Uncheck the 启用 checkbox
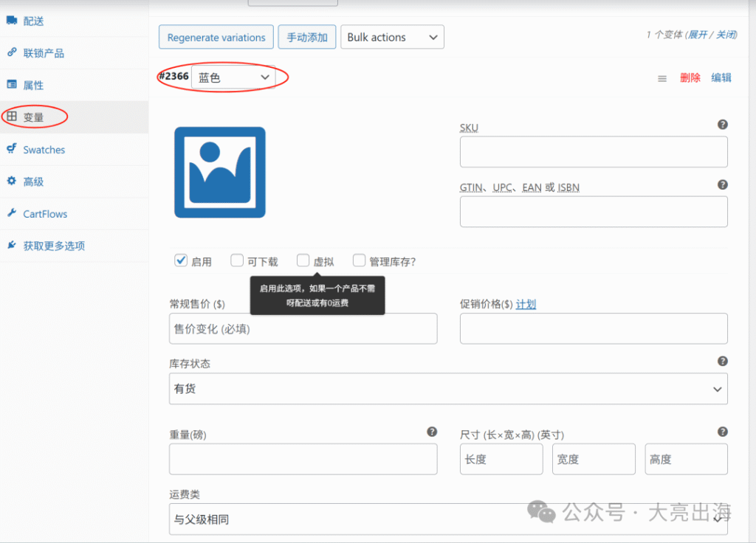Image resolution: width=756 pixels, height=543 pixels. click(x=181, y=260)
